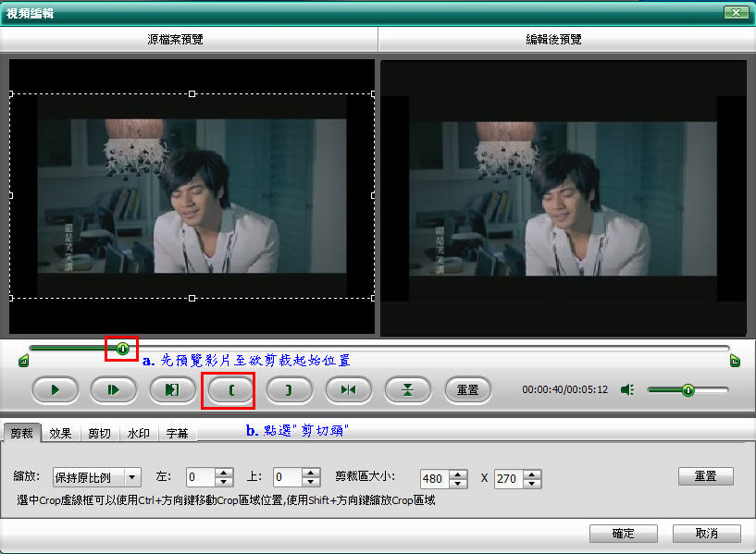Click the timeline playhead knob

coord(122,349)
